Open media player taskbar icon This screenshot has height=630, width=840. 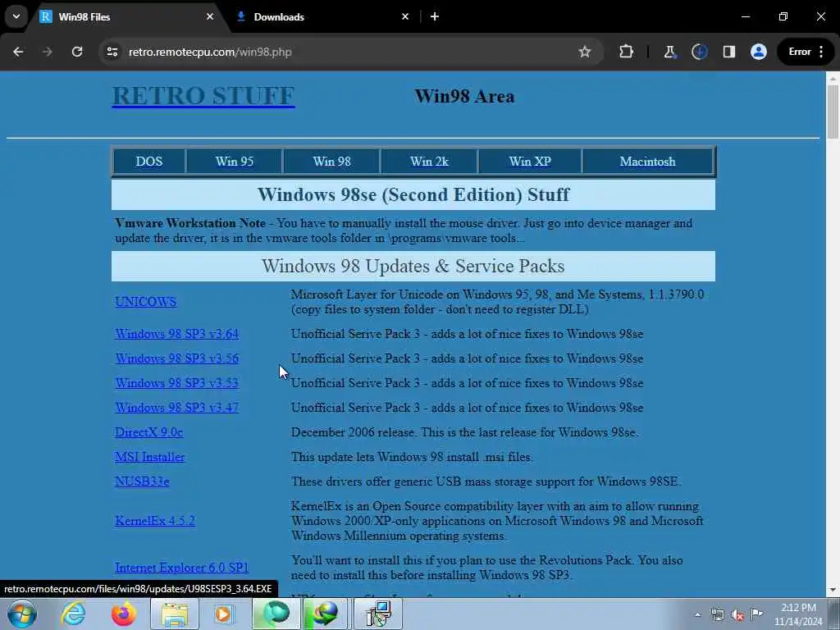(224, 614)
